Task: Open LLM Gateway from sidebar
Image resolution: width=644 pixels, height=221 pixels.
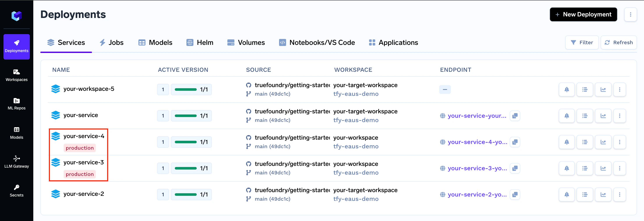Action: click(x=16, y=162)
